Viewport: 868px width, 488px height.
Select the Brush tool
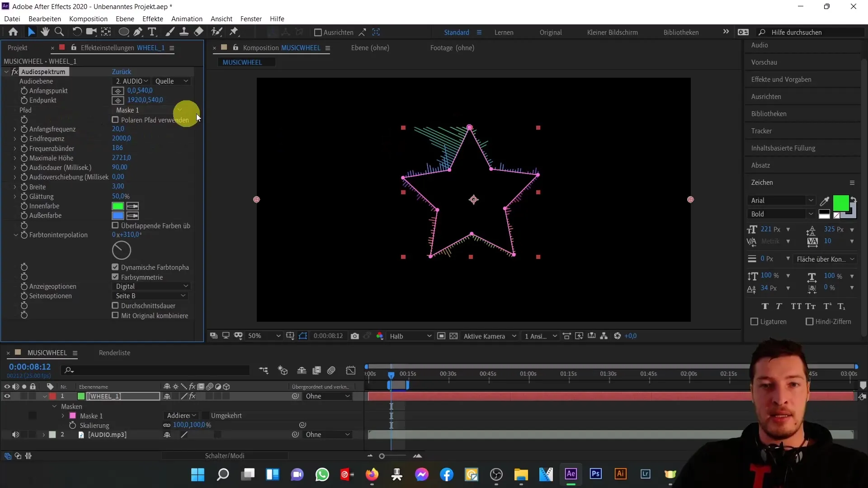click(170, 32)
